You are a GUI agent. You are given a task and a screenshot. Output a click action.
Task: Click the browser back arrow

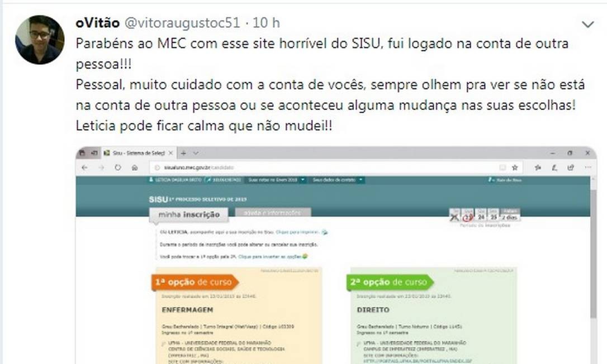tap(85, 167)
